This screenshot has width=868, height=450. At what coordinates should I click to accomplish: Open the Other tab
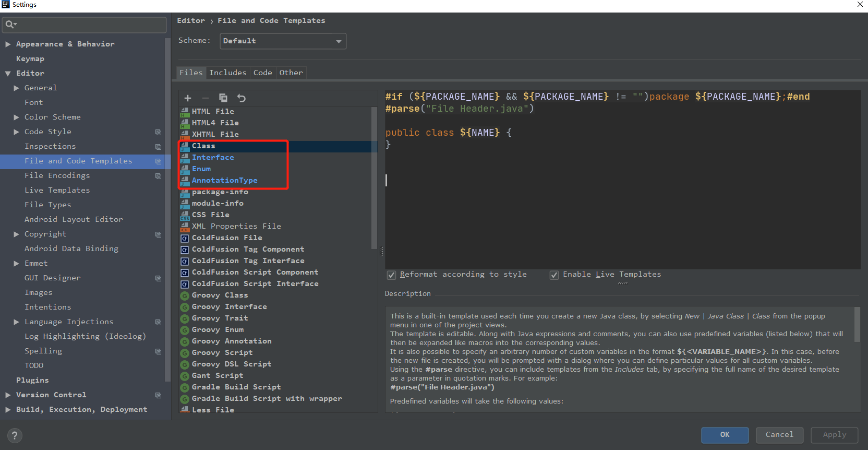pos(291,73)
